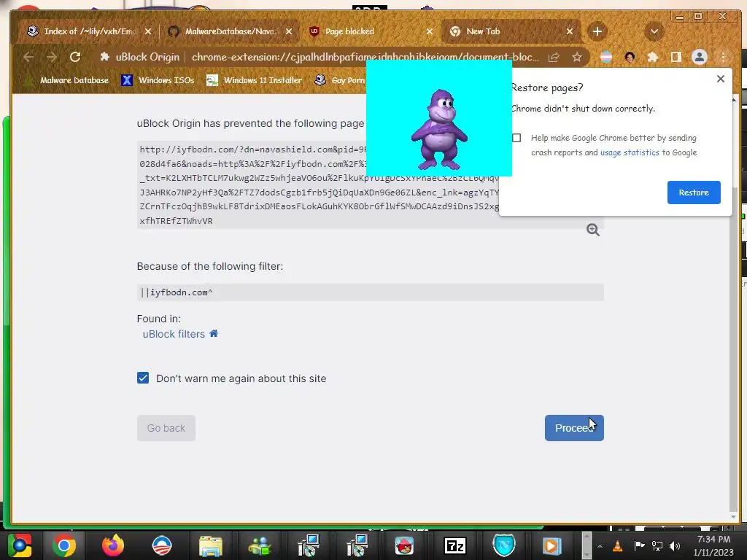Close the New Tab tab
The image size is (747, 560).
coord(569,31)
